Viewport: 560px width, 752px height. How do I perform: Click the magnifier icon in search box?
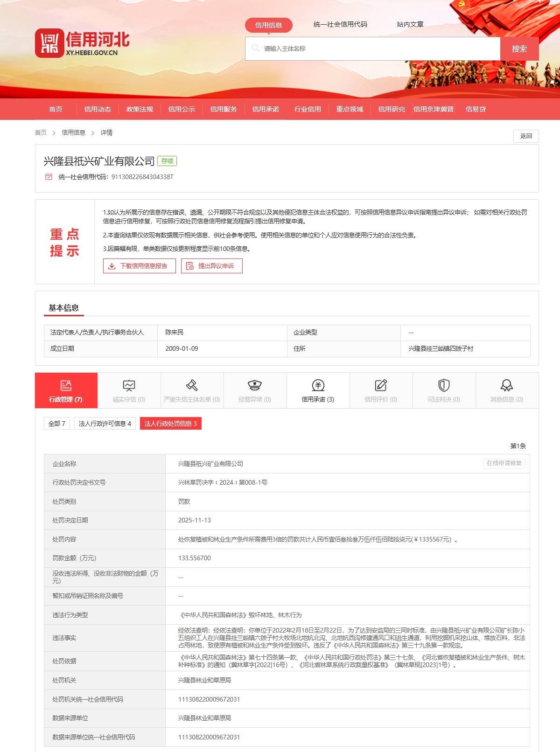(255, 48)
